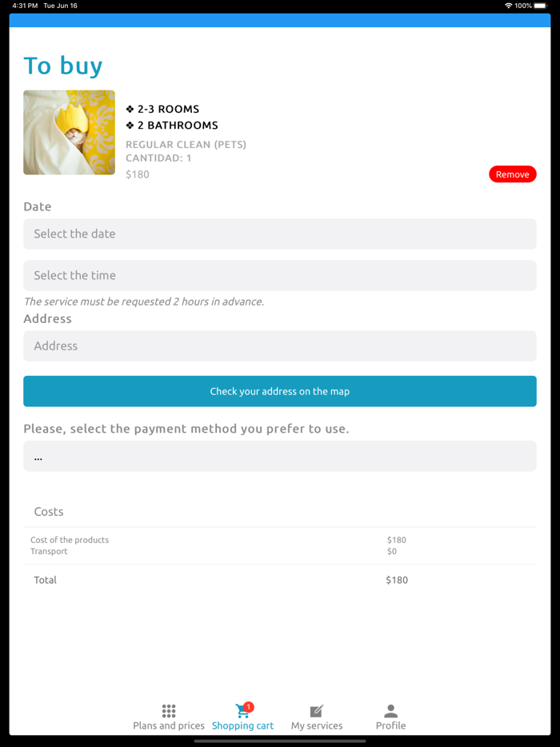The image size is (560, 747).
Task: Check your address on the map
Action: point(280,391)
